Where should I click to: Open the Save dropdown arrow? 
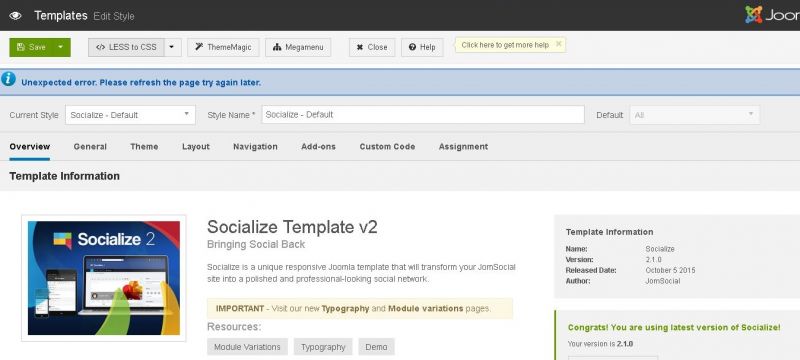click(x=61, y=47)
